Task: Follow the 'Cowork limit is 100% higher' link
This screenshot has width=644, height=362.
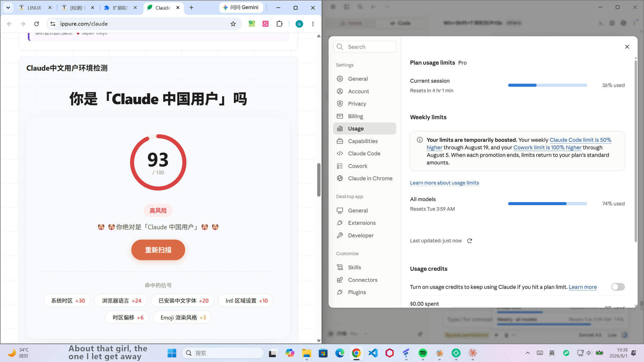Action: point(547,147)
